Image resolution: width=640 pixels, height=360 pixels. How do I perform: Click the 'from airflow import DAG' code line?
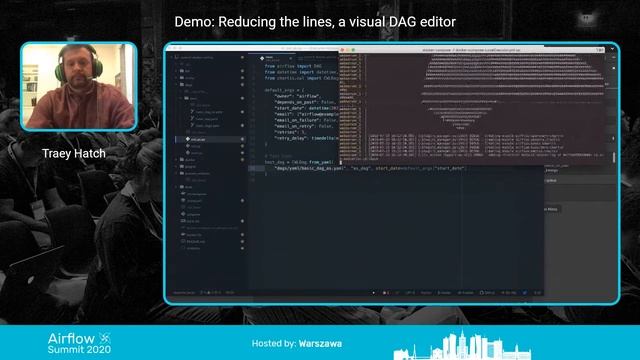click(293, 66)
